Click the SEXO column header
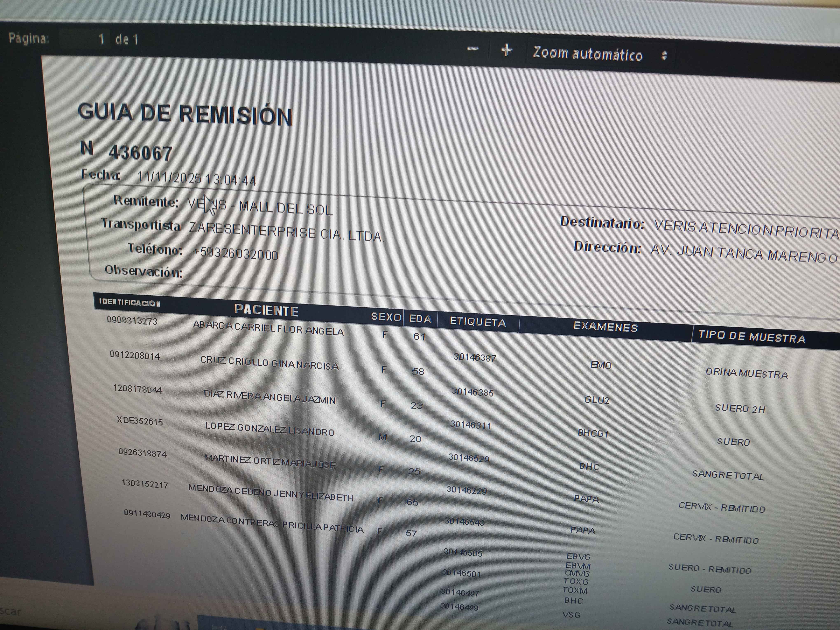The image size is (840, 630). 386,317
